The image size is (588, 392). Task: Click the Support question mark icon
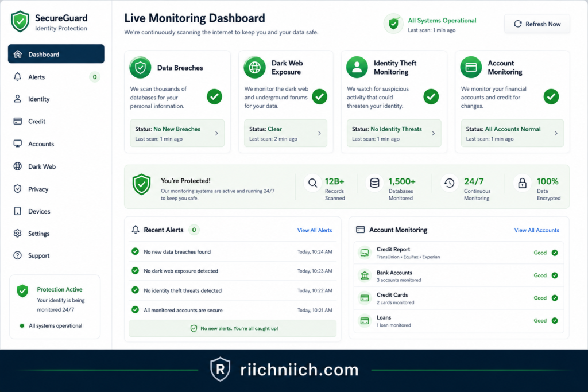tap(17, 255)
